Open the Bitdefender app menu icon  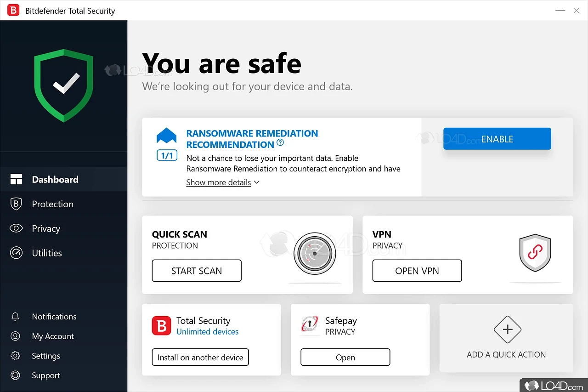13,10
